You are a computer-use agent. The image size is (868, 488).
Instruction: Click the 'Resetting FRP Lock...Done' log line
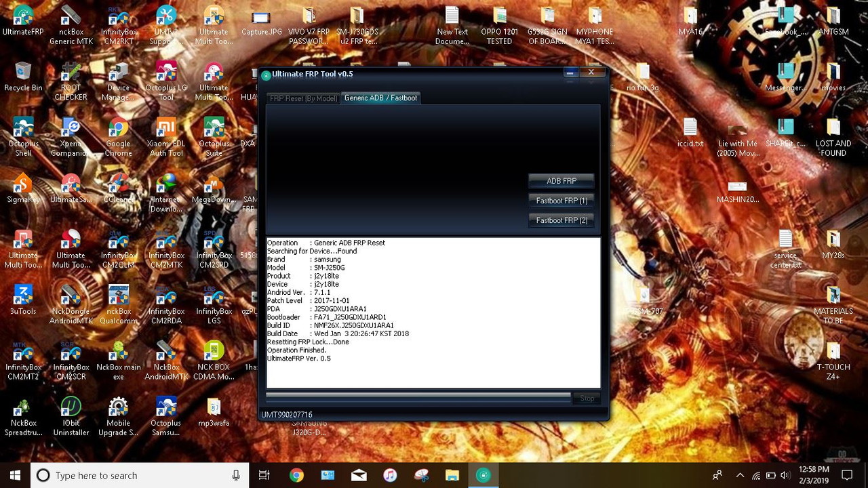309,342
